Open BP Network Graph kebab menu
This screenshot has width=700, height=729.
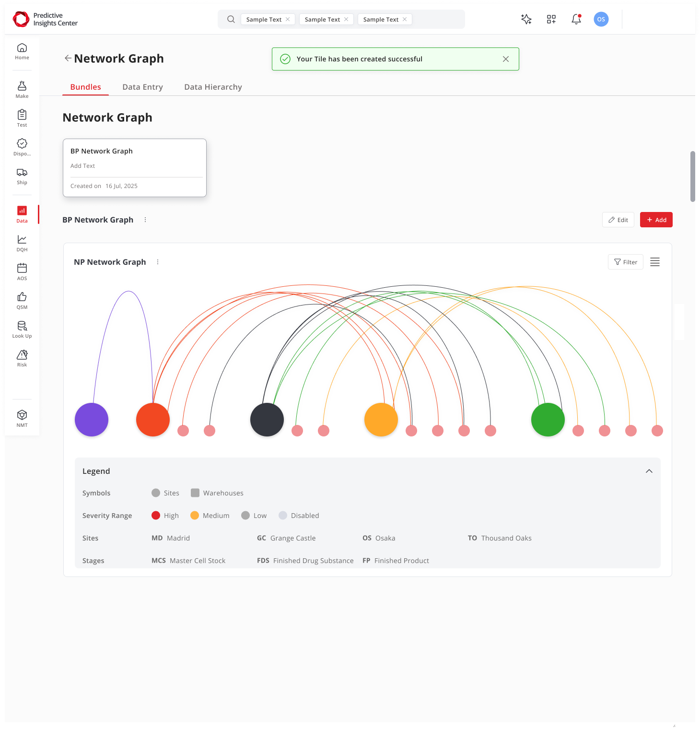(x=145, y=220)
